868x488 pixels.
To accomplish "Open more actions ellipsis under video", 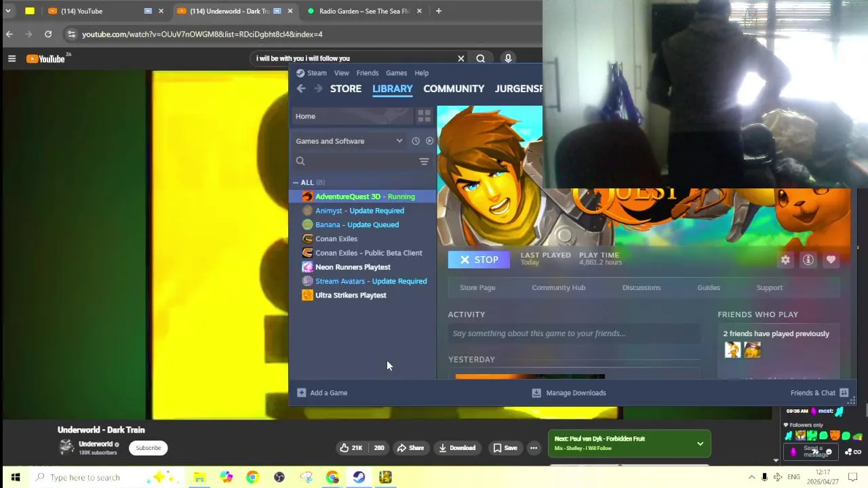I will point(534,447).
